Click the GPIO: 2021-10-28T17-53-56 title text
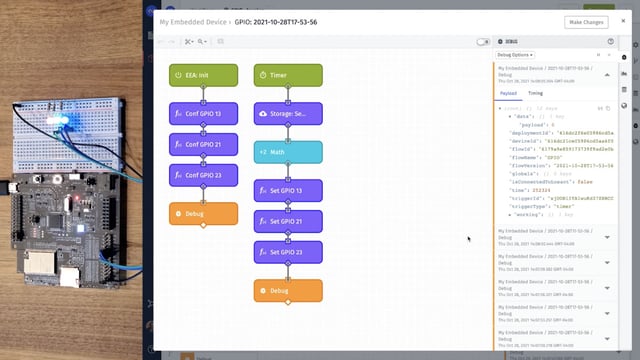Screen dimensions: 640x360 tap(276, 22)
